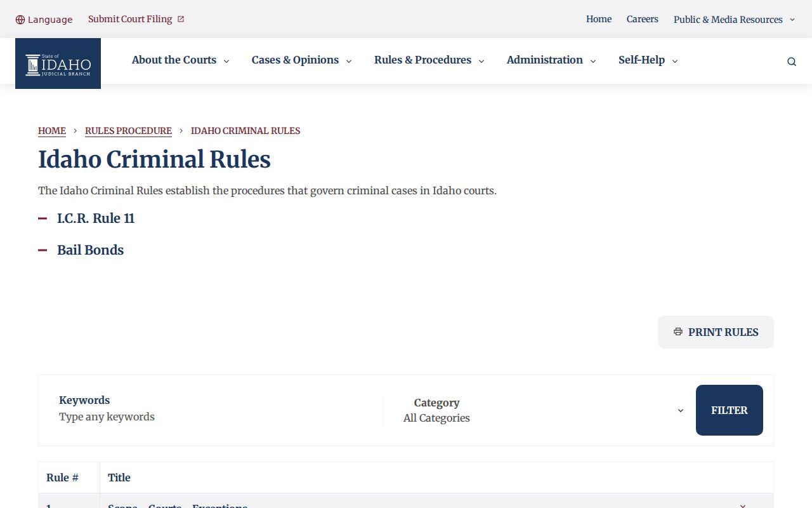Open the Careers link
The width and height of the screenshot is (812, 508).
[643, 19]
